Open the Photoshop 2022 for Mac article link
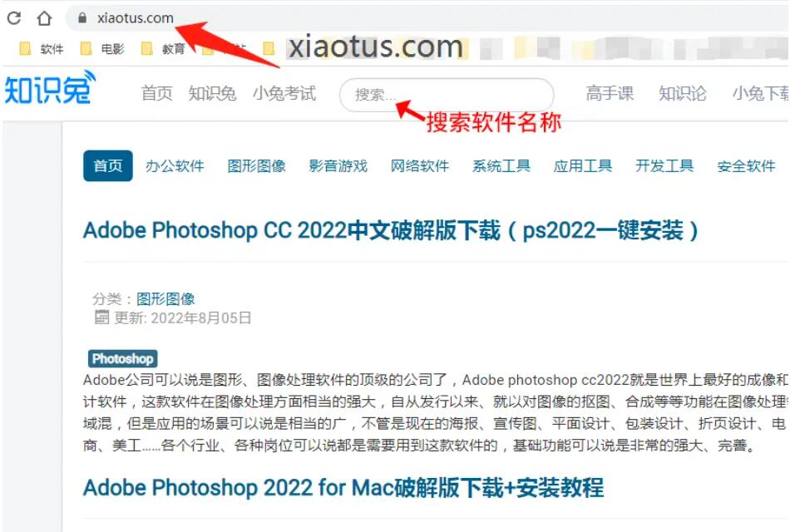 343,488
